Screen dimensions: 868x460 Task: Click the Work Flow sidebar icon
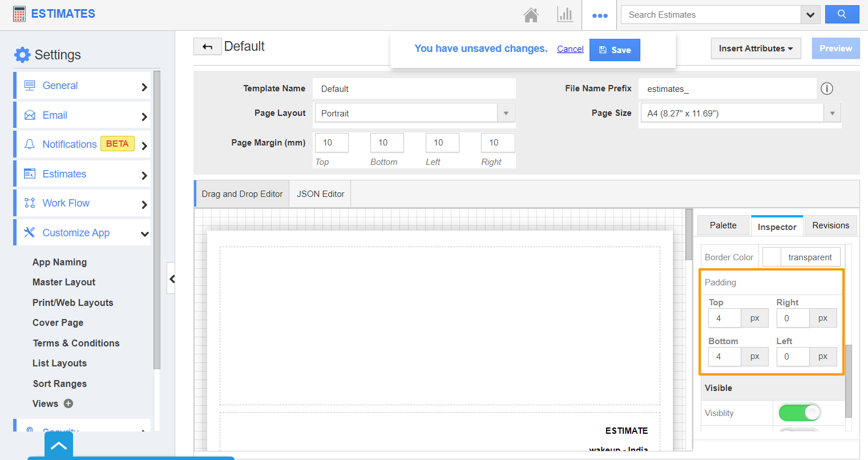pos(31,203)
